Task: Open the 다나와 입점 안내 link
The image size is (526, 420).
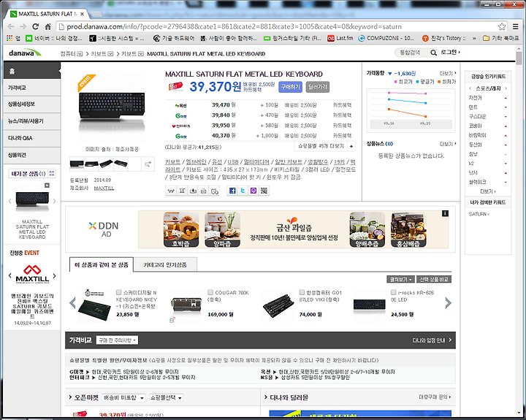Action: pos(432,340)
